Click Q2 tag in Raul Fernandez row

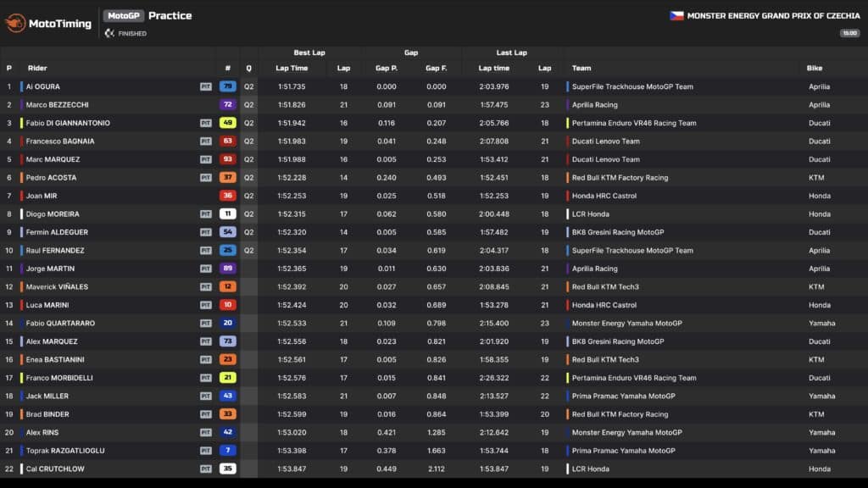point(248,251)
